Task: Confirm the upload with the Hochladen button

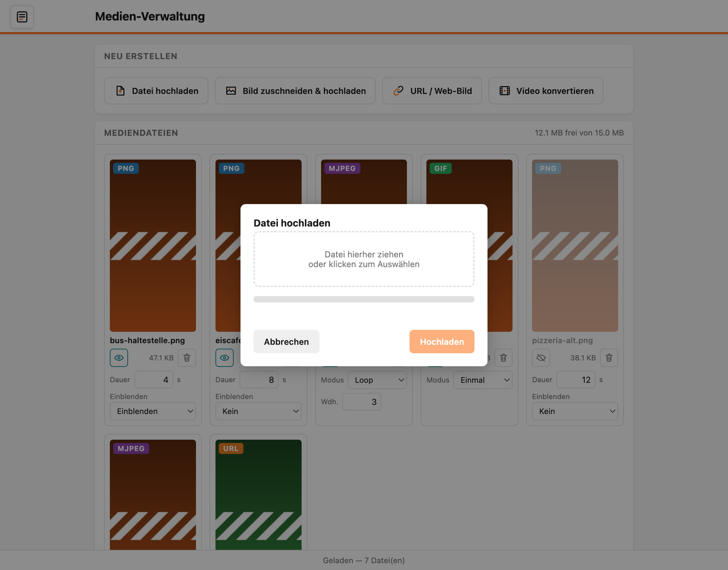Action: [x=442, y=342]
